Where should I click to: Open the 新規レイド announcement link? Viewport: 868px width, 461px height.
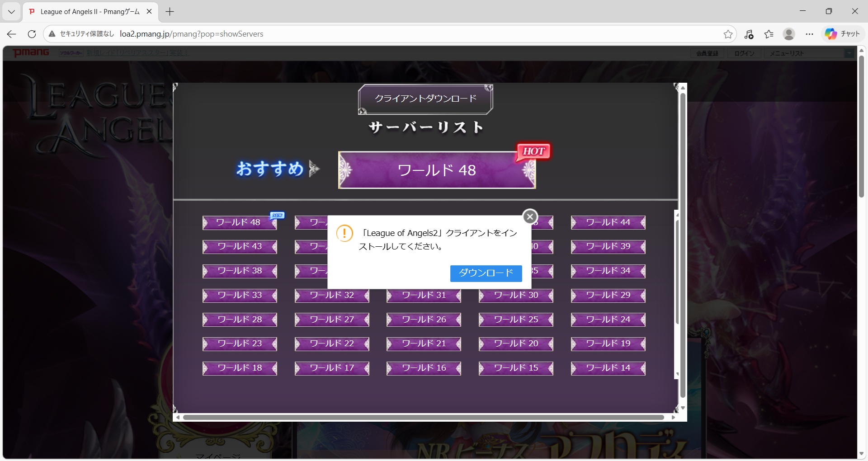(138, 52)
